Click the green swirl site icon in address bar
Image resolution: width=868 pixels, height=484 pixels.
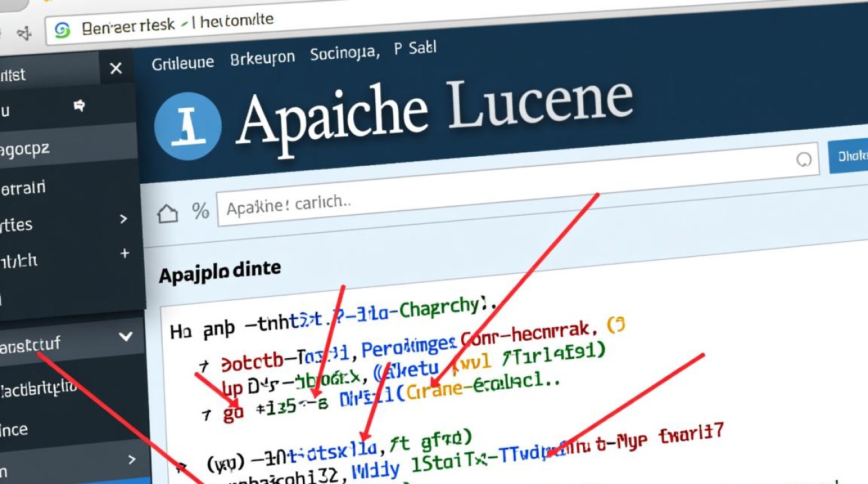pyautogui.click(x=62, y=30)
